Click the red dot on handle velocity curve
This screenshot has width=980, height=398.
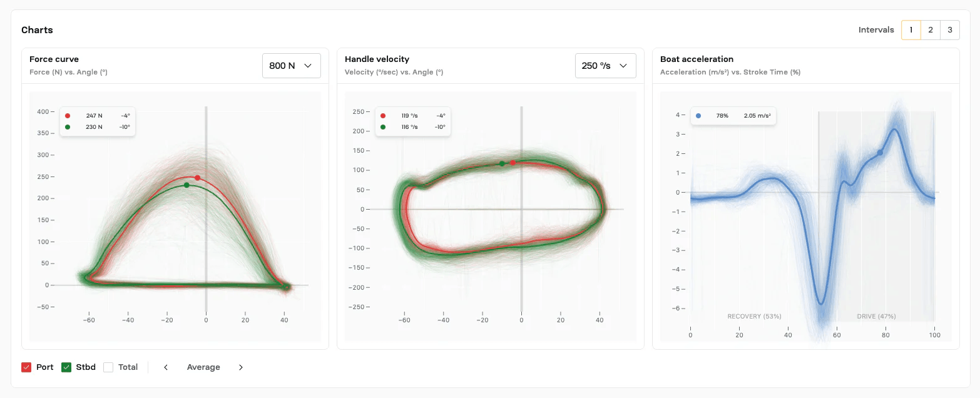(x=513, y=163)
